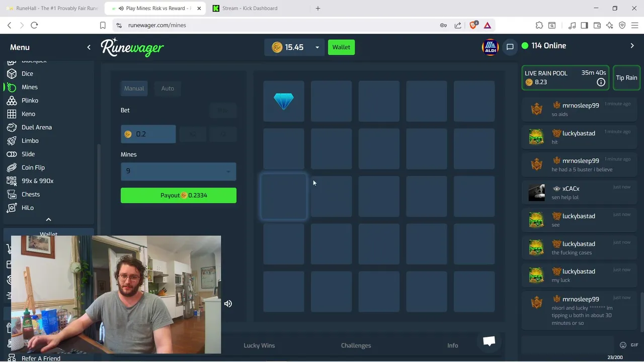Open the live support chat bubble

[489, 341]
